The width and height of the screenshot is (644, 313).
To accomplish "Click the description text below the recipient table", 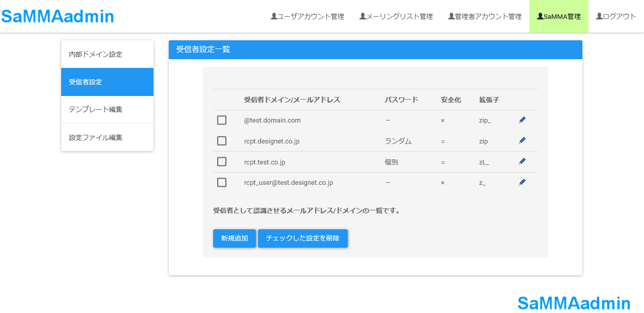I will tap(306, 210).
